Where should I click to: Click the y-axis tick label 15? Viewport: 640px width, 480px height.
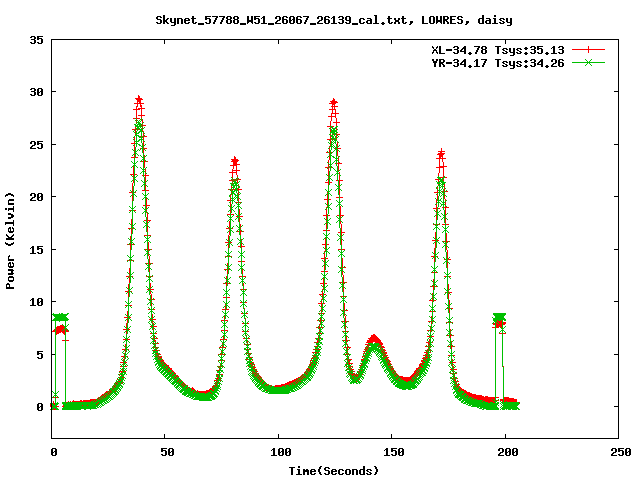point(36,250)
